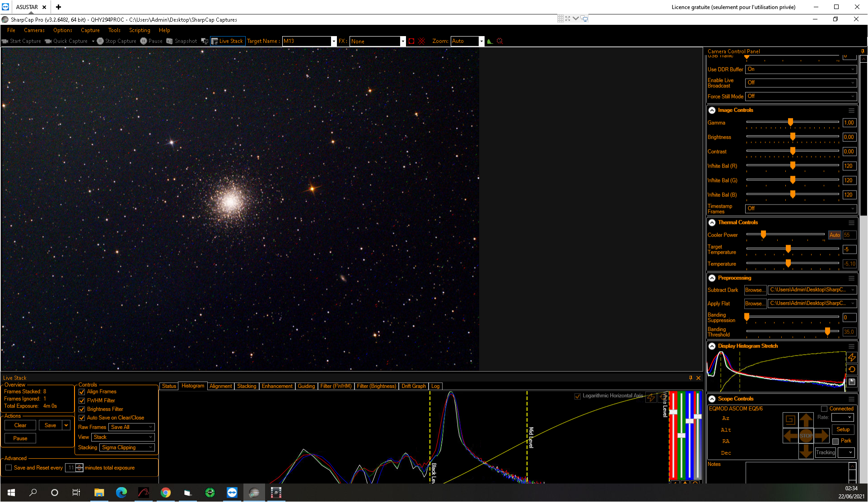868x502 pixels.
Task: Browse for Subtract Dark file
Action: [x=755, y=290]
